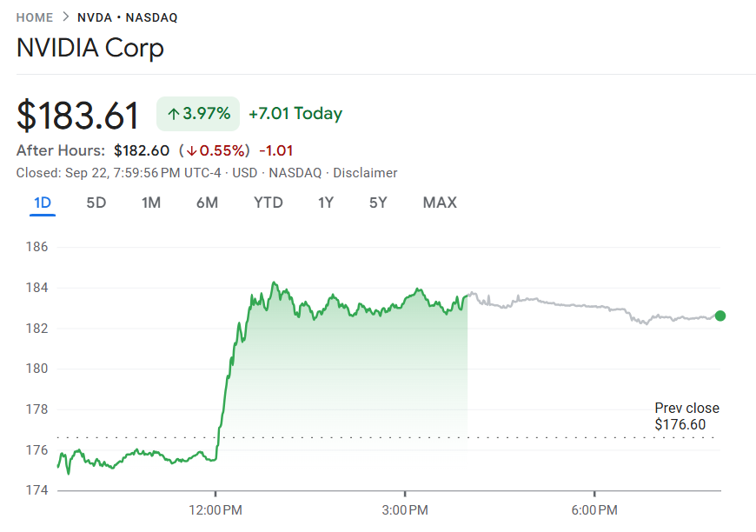756x532 pixels.
Task: Click the Prev close $176.60 label
Action: 686,416
